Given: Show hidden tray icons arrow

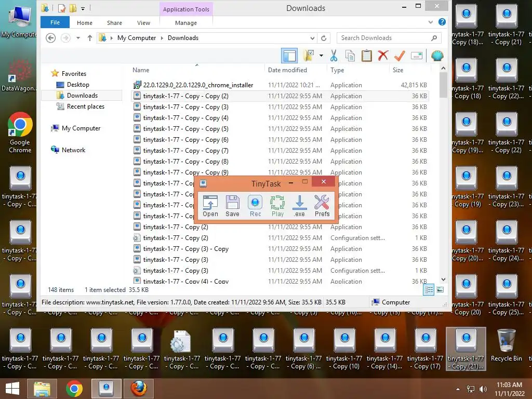Looking at the screenshot, I should click(x=458, y=389).
